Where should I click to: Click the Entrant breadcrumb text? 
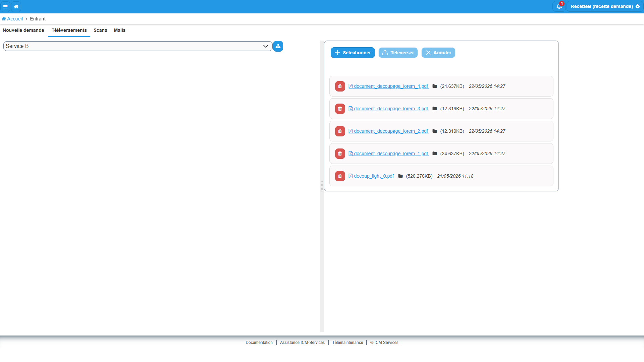pyautogui.click(x=38, y=19)
